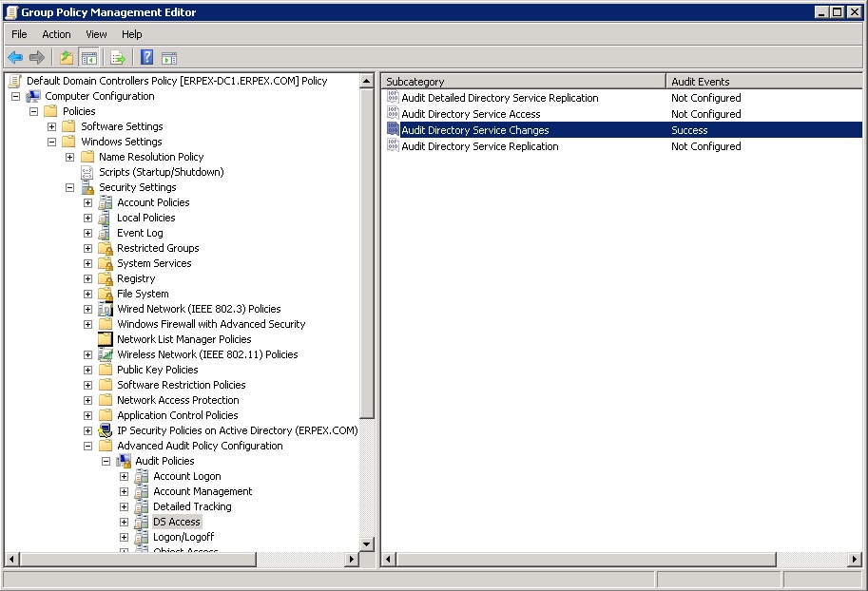The image size is (868, 591).
Task: Click the Show/Hide Action Pane toolbar icon
Action: pyautogui.click(x=167, y=57)
